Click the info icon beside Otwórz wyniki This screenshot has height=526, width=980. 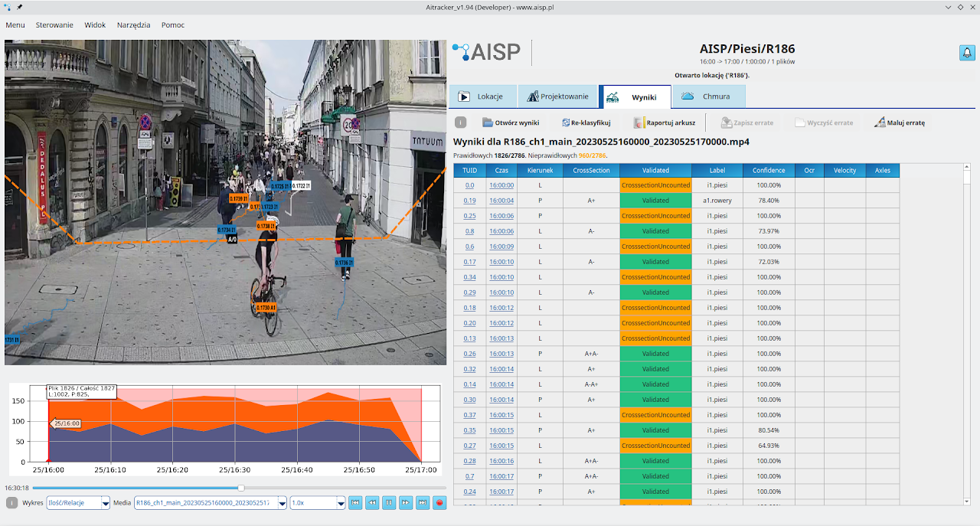(460, 123)
